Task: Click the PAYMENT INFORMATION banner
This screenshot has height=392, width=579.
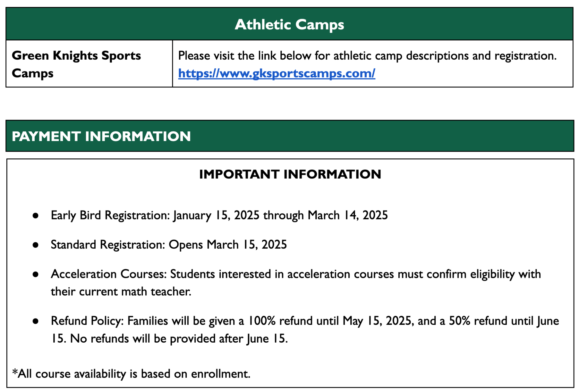Action: (289, 136)
